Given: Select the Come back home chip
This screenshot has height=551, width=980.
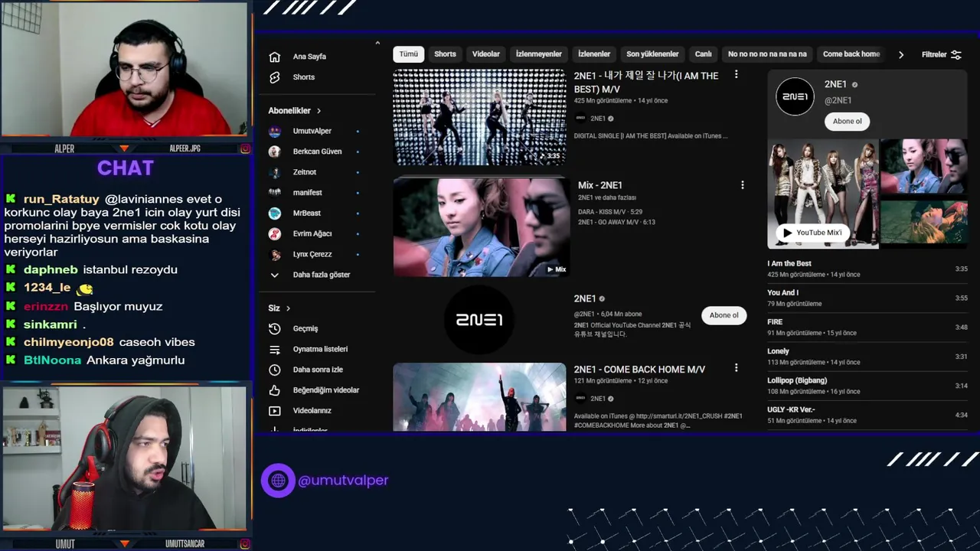Looking at the screenshot, I should (x=851, y=54).
